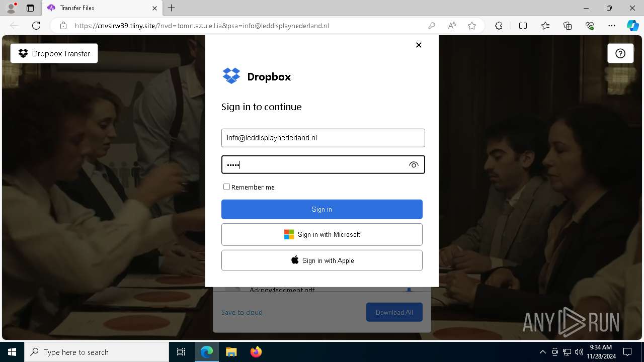This screenshot has width=644, height=362.
Task: Show password using the eye icon
Action: pyautogui.click(x=414, y=165)
